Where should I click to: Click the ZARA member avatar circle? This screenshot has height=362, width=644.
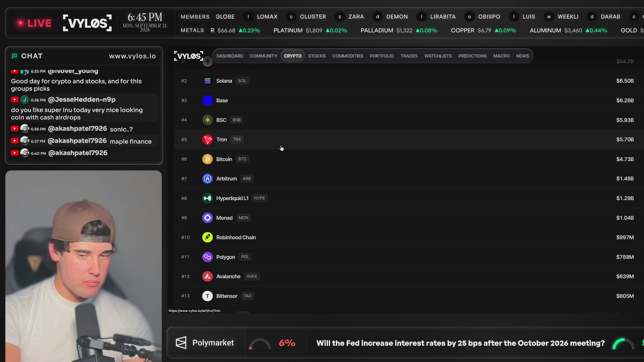340,17
